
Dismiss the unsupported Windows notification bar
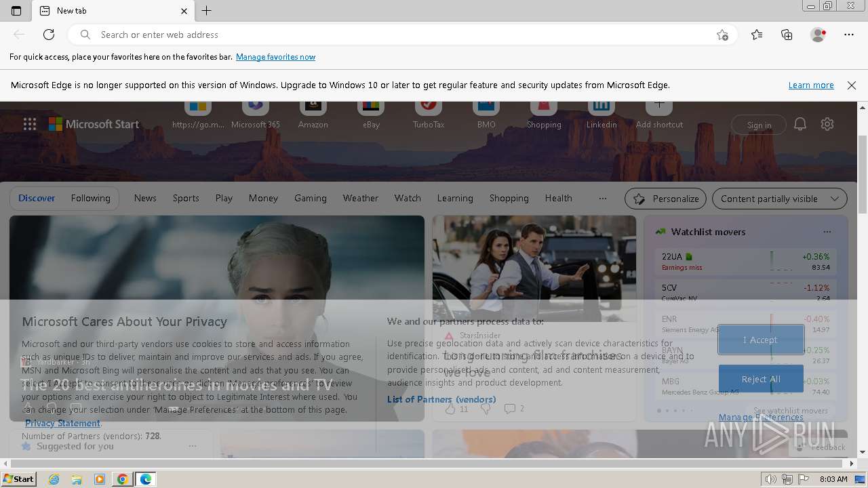point(852,85)
